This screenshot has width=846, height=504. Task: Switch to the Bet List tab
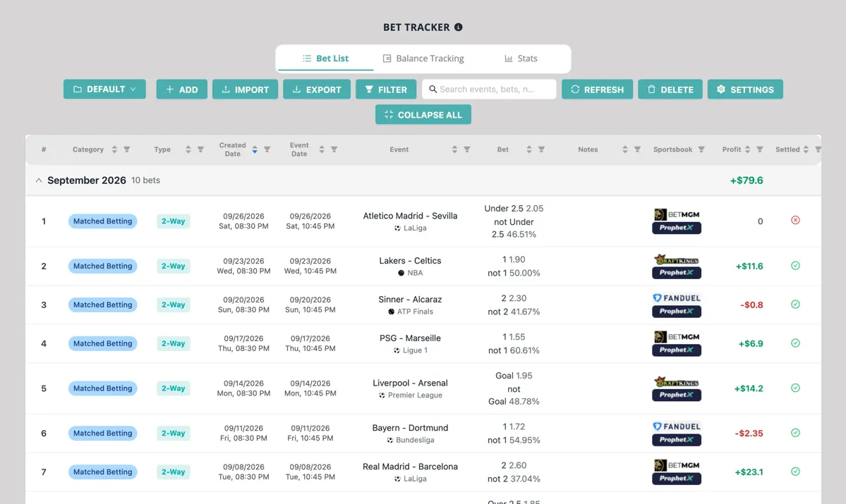point(325,59)
